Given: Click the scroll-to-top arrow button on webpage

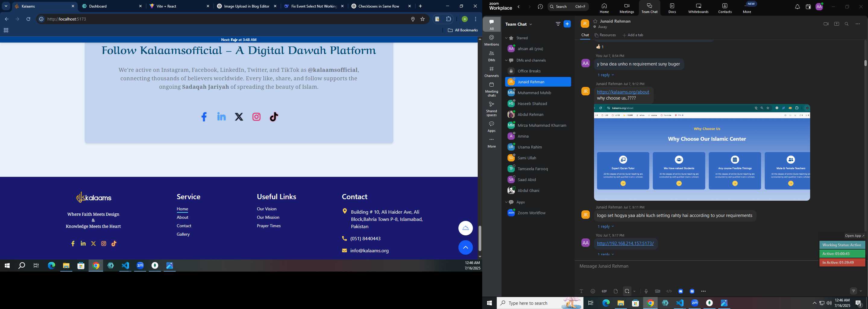Looking at the screenshot, I should [465, 248].
